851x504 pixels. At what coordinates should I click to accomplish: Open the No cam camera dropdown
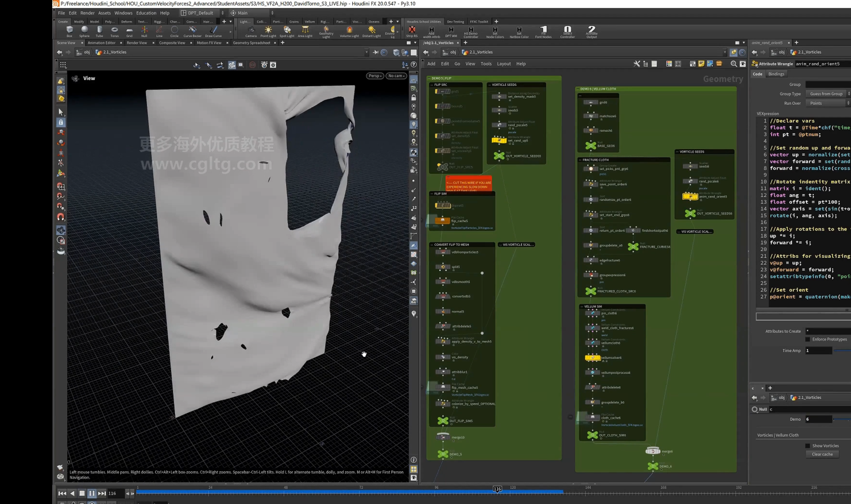(396, 76)
